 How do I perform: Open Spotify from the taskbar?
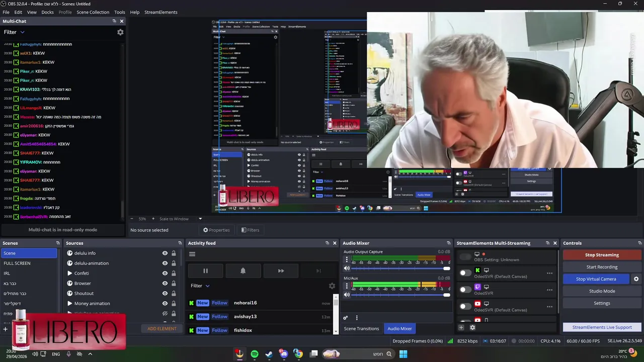255,354
